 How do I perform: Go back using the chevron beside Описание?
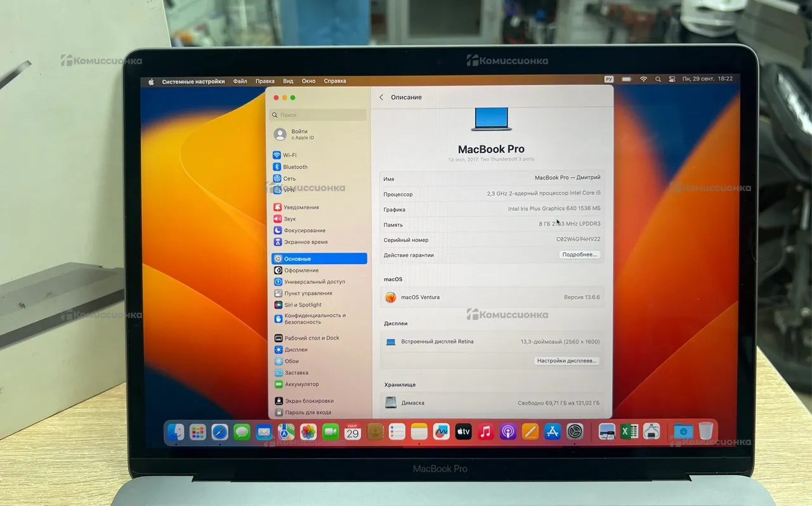(381, 97)
